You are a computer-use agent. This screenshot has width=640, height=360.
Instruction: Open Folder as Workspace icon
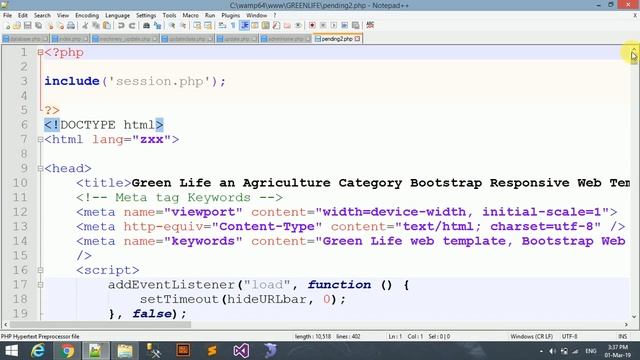[x=287, y=25]
